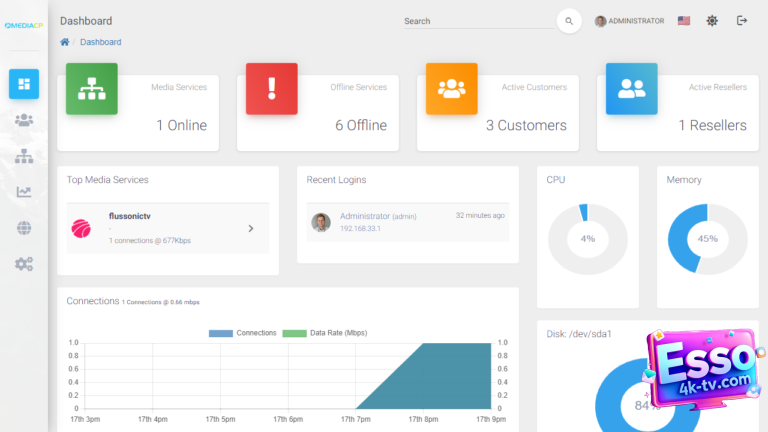Click into the Search input field
Screen dimensions: 768x432
coord(475,21)
